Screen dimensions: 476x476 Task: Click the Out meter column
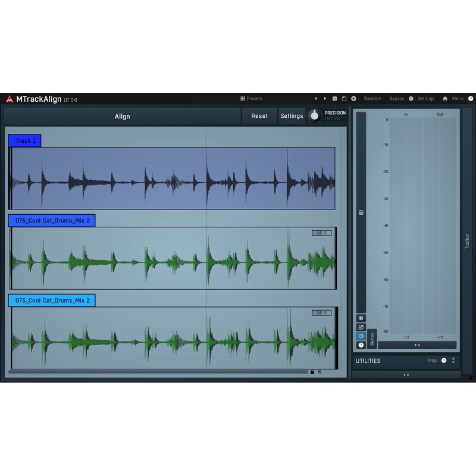click(x=440, y=226)
